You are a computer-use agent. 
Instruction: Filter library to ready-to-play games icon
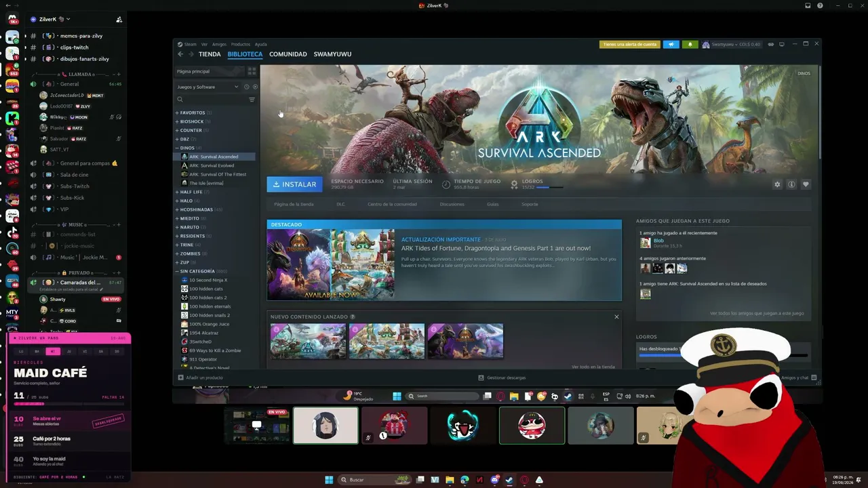[x=255, y=87]
